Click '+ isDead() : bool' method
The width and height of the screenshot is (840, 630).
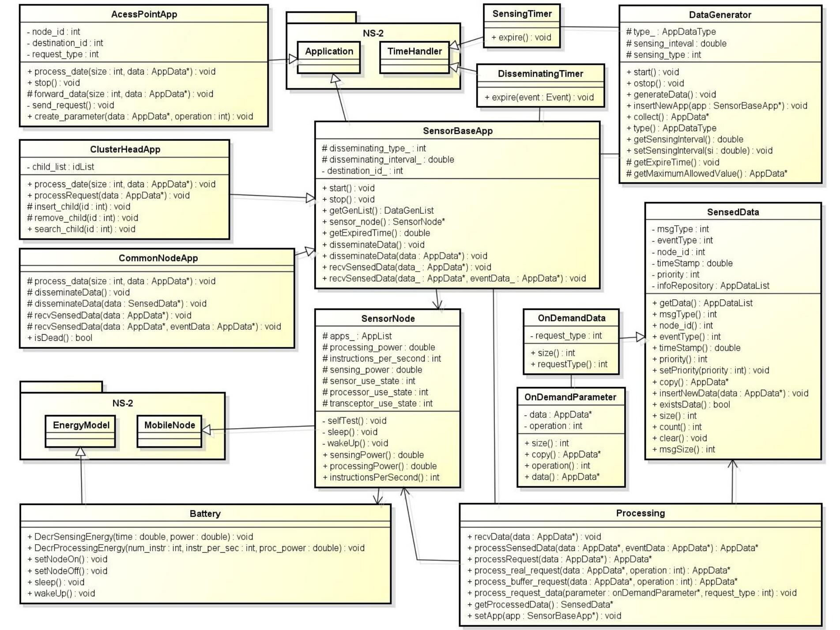pyautogui.click(x=60, y=338)
